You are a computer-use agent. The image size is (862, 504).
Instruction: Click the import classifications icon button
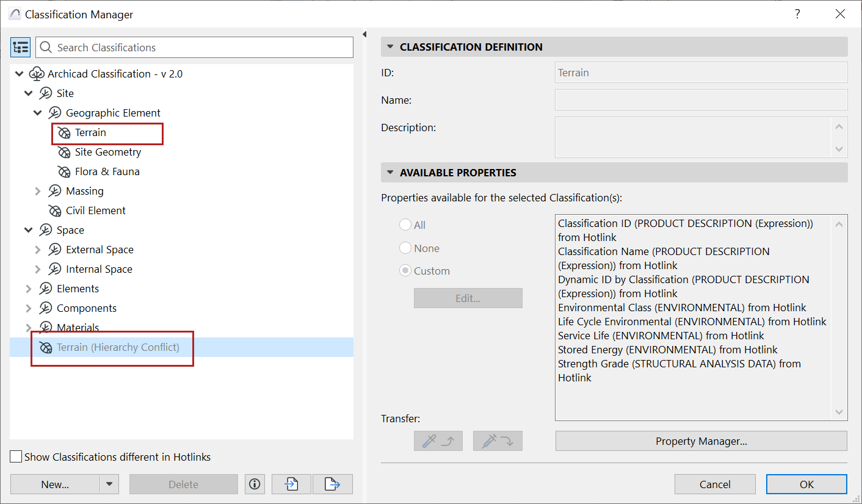(291, 484)
